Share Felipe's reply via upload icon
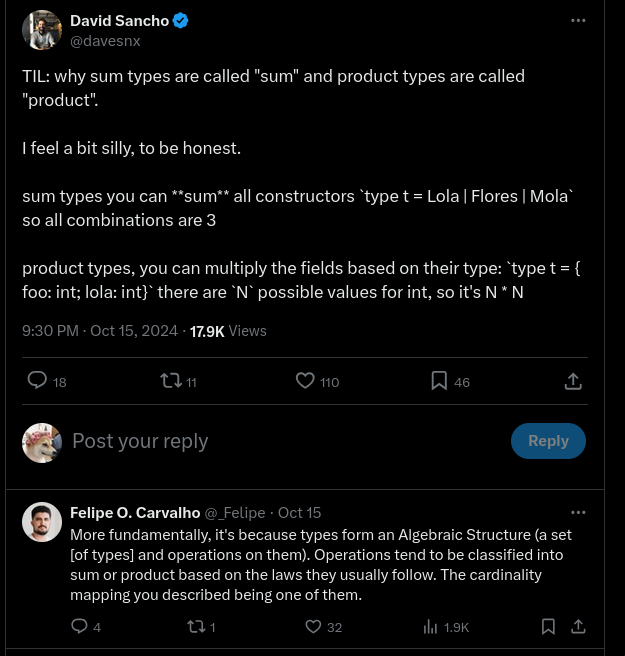Viewport: 625px width, 656px height. [578, 626]
